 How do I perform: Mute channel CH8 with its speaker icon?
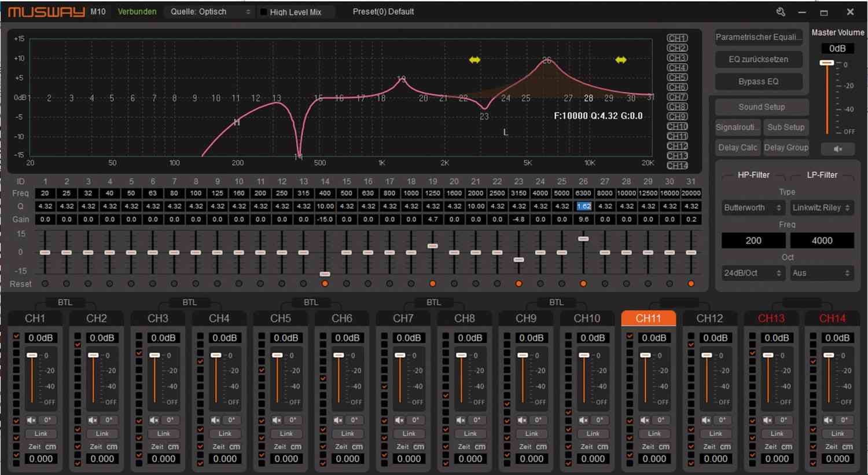click(x=461, y=420)
